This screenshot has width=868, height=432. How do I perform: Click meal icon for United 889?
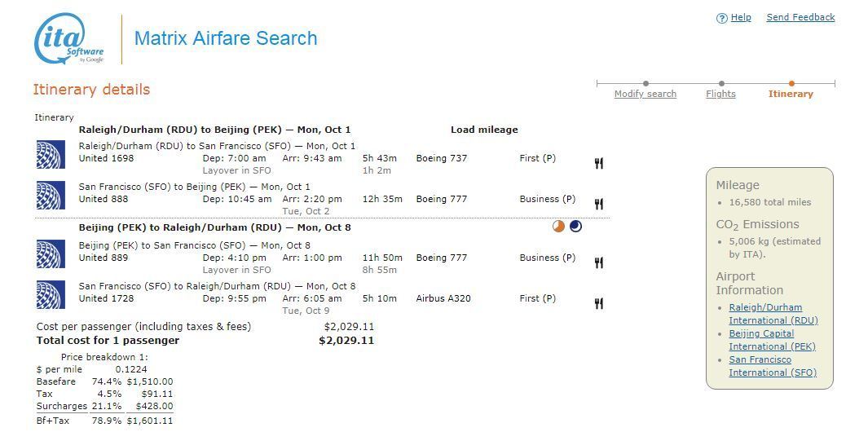click(x=598, y=263)
